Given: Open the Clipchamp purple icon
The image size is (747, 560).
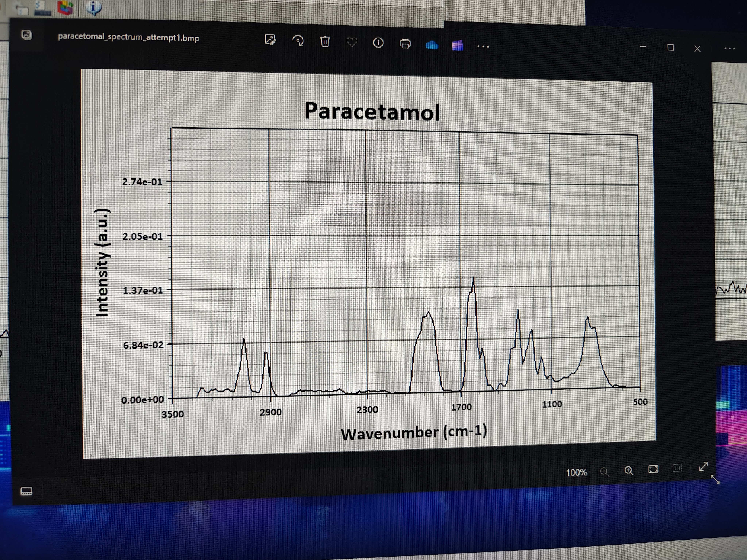Looking at the screenshot, I should coord(457,45).
